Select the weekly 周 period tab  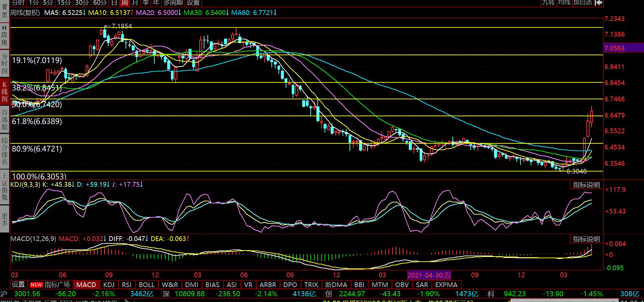tap(125, 3)
